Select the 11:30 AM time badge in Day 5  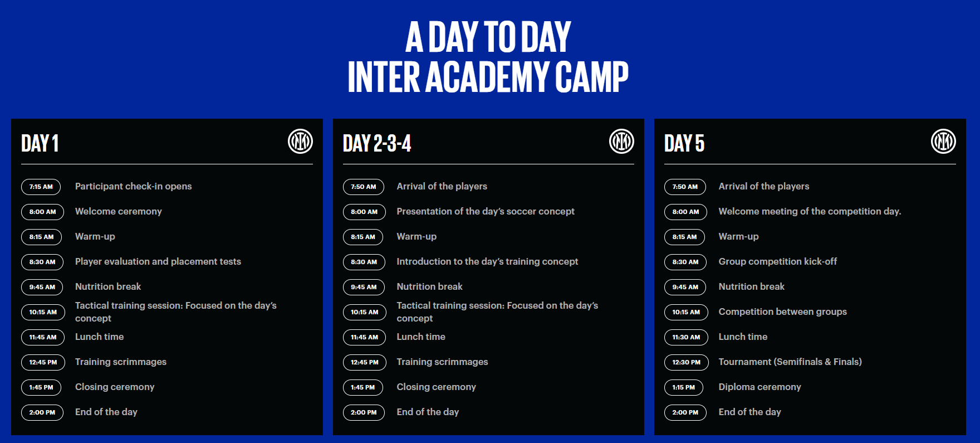pyautogui.click(x=686, y=337)
